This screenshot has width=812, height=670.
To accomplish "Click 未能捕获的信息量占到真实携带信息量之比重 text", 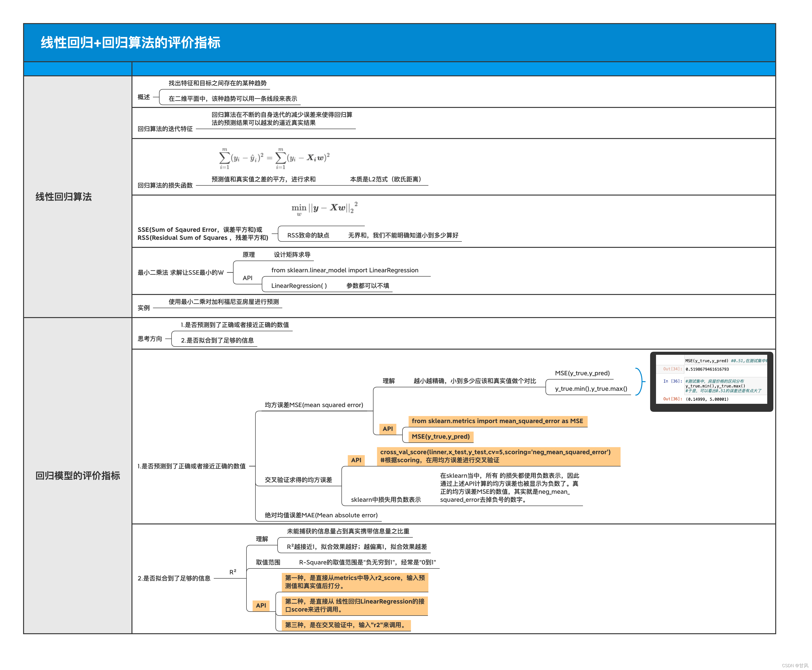I will tap(348, 531).
